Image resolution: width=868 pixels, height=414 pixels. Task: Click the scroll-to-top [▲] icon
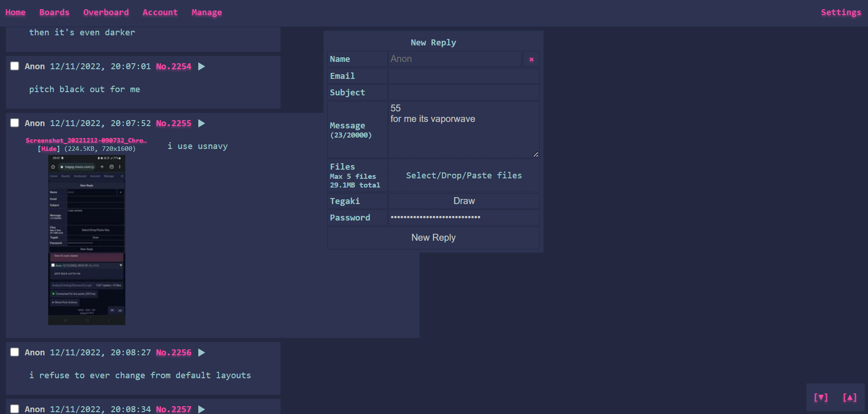click(850, 397)
